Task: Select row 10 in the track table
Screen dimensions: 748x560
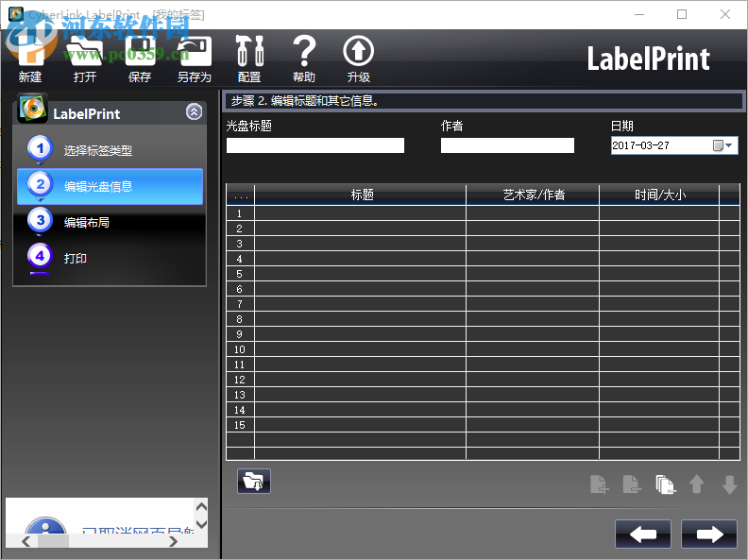Action: pos(483,349)
